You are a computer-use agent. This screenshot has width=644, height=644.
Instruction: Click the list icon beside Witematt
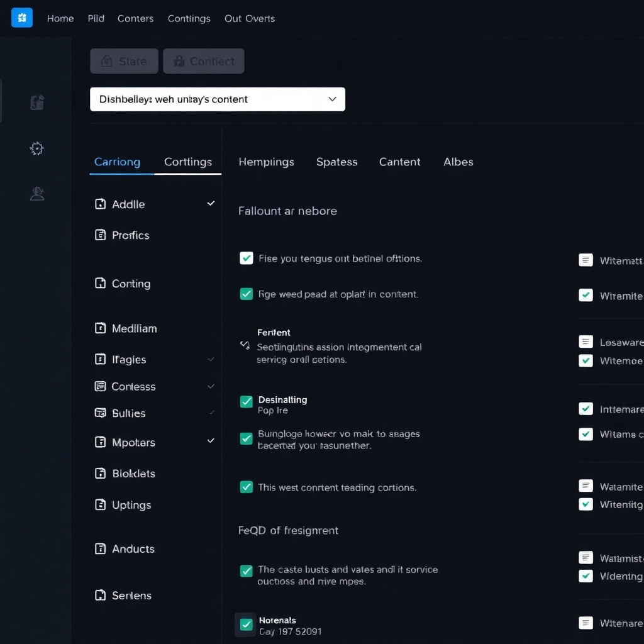[x=586, y=260]
